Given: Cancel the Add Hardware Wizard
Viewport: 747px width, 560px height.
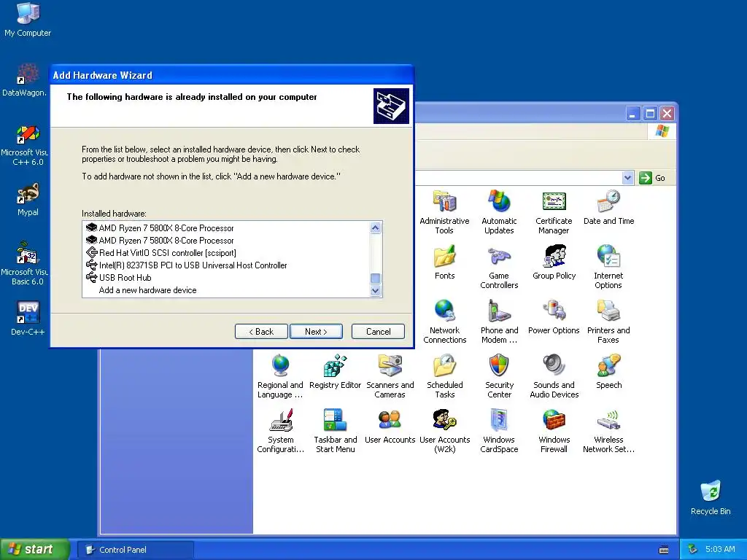Looking at the screenshot, I should pyautogui.click(x=379, y=332).
